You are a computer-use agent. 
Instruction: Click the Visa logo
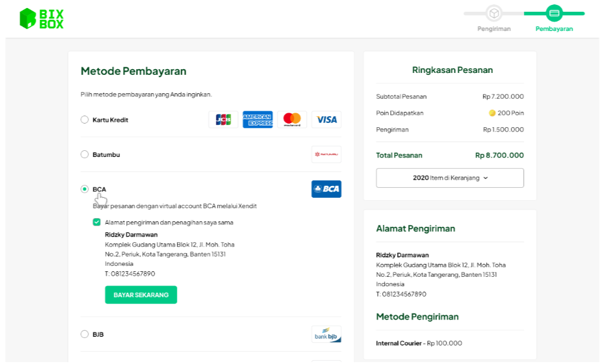[326, 120]
